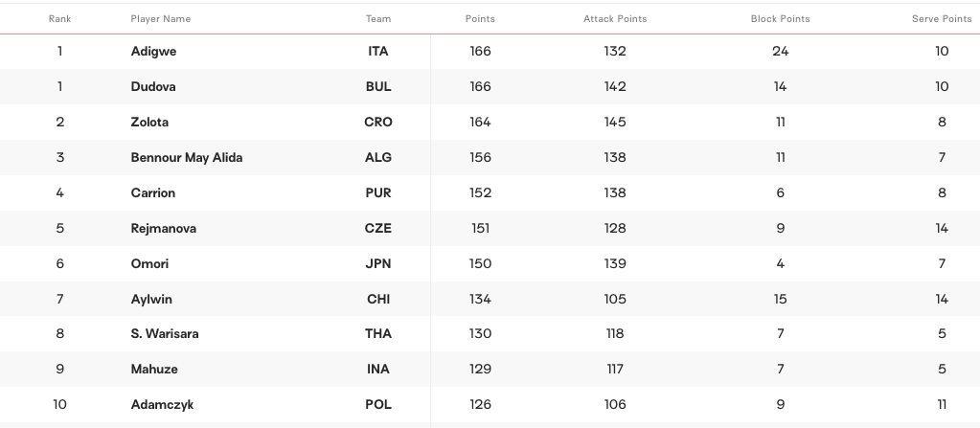Click the Player Name column header
The height and width of the screenshot is (428, 980).
click(161, 19)
